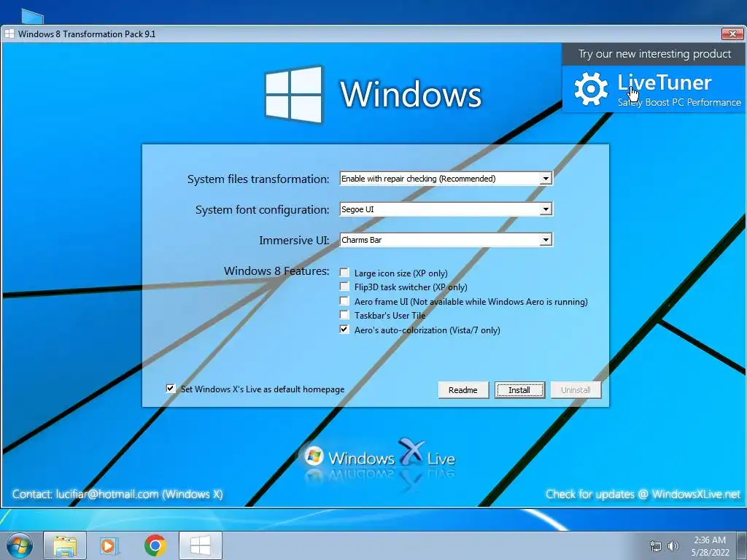Click the Windows X Live logo

pos(379,456)
